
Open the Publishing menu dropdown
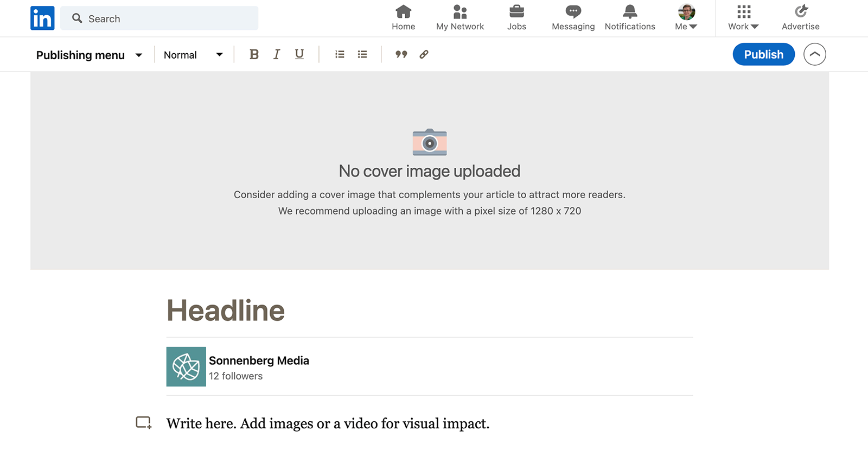pyautogui.click(x=89, y=55)
